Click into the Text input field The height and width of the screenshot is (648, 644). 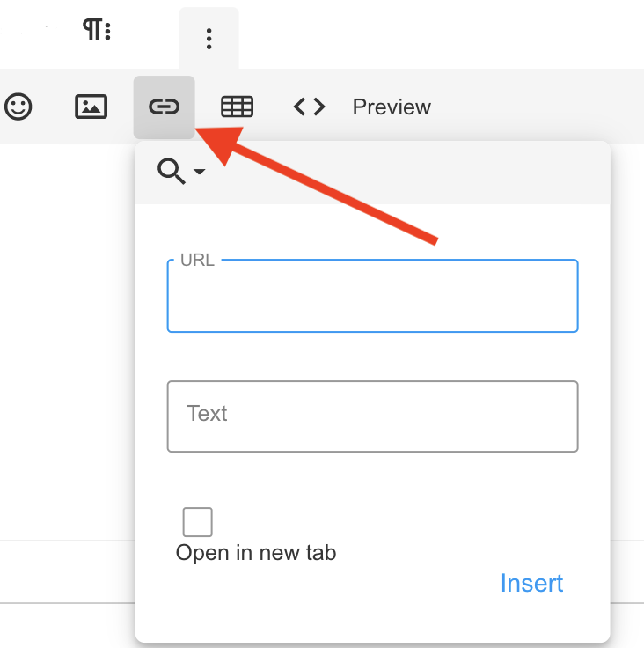point(372,416)
